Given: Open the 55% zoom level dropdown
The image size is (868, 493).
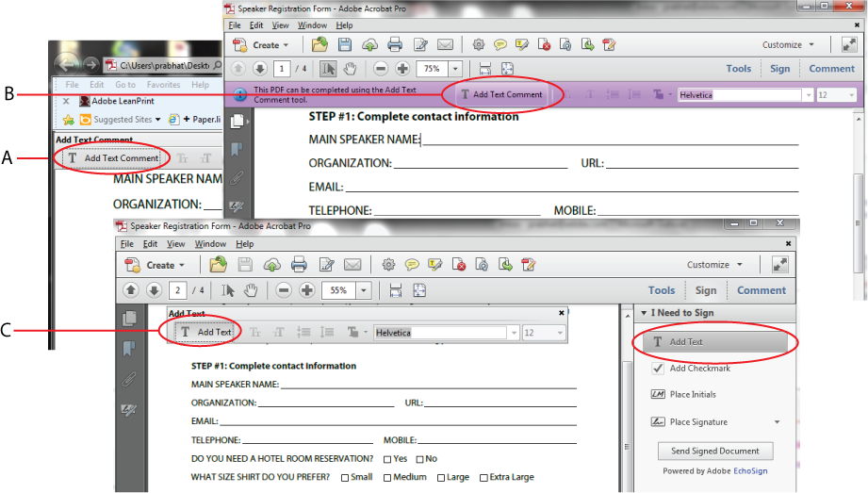Looking at the screenshot, I should [364, 290].
